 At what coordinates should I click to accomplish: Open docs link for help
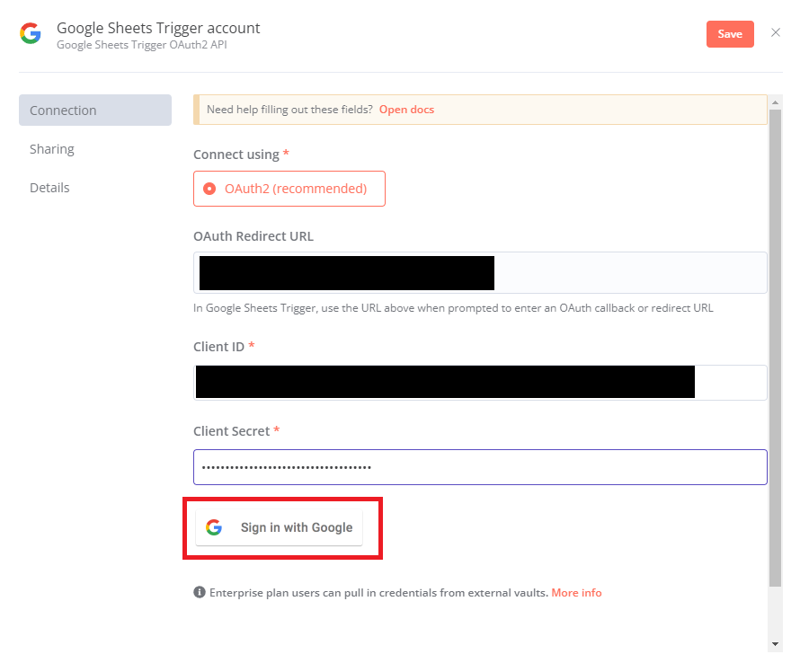click(x=406, y=110)
